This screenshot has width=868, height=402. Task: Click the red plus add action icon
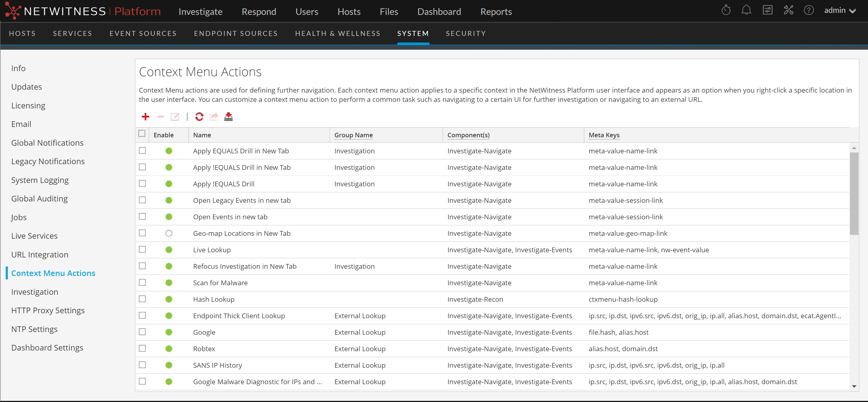pos(145,117)
